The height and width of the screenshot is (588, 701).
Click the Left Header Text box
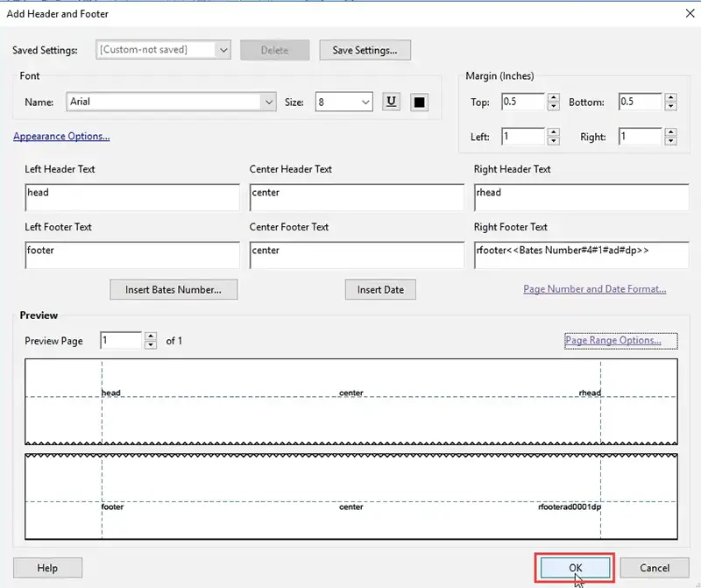[x=132, y=197]
